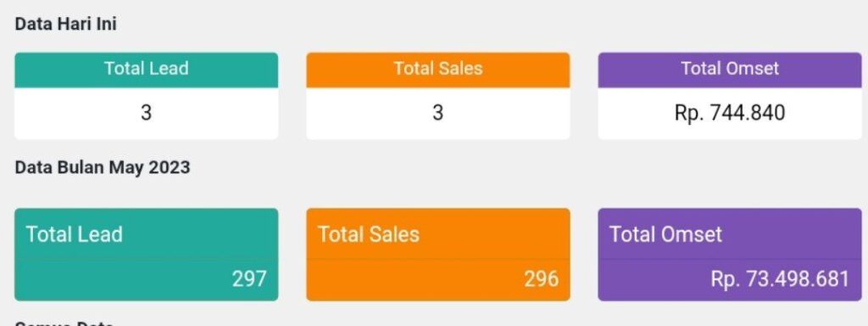868x326 pixels.
Task: Click the monthly lead count 297
Action: (x=249, y=278)
